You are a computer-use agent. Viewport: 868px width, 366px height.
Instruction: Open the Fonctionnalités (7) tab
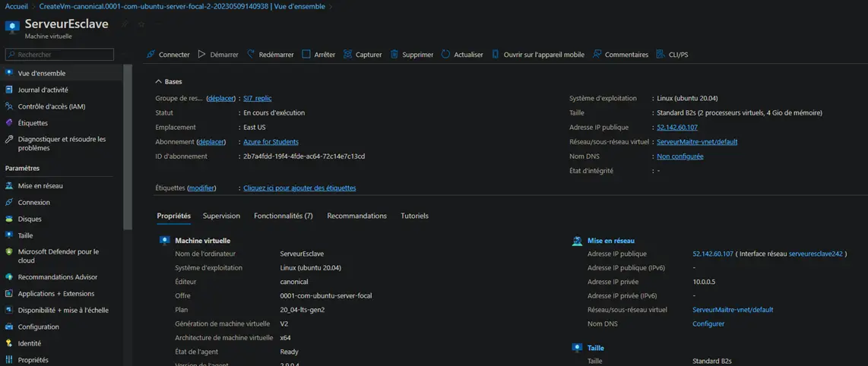[284, 216]
